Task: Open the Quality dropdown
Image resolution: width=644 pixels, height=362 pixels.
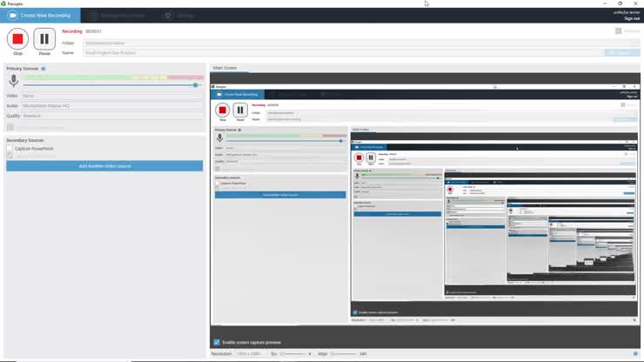Action: point(111,115)
